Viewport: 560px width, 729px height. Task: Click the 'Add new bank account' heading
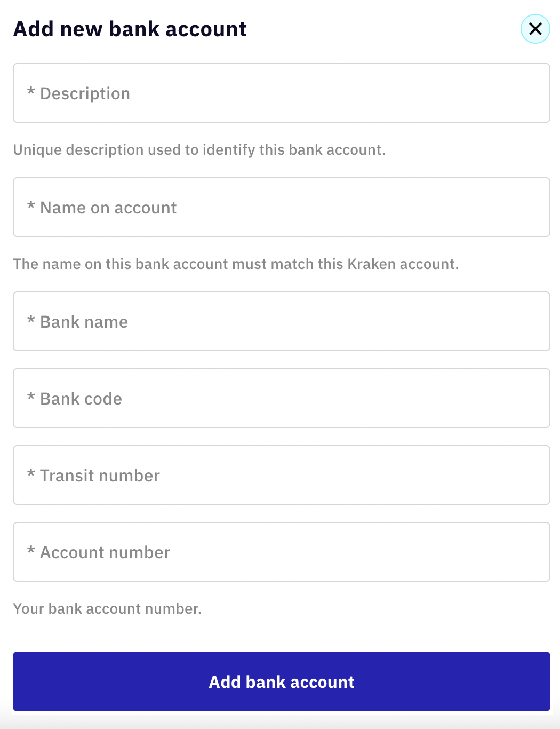[130, 29]
